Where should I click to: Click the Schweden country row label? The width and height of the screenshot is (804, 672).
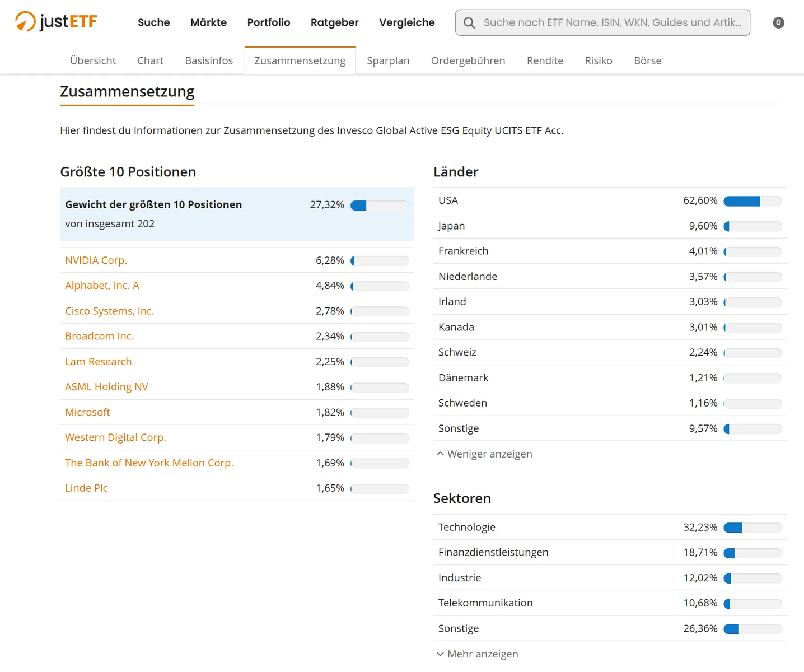pos(463,403)
